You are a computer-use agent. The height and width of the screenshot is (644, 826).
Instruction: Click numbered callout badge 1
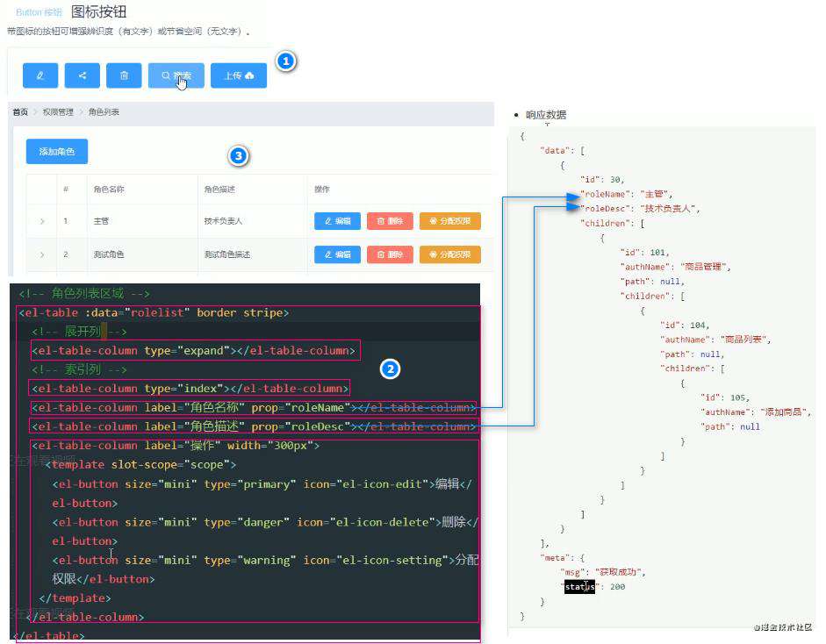tap(286, 61)
